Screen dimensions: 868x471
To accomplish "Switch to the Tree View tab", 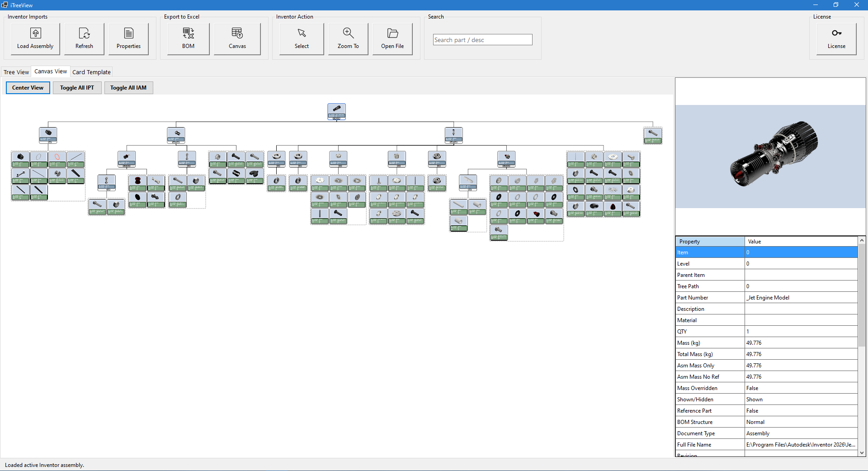I will (16, 71).
